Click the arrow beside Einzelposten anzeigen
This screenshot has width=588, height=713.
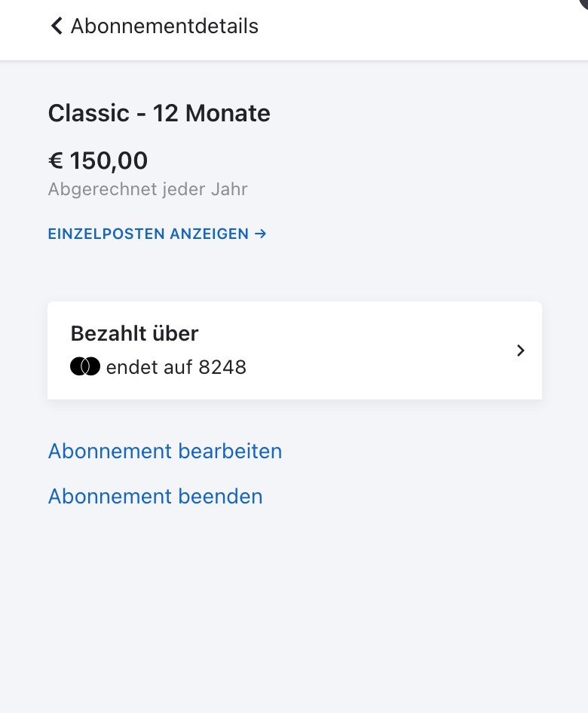(x=261, y=234)
